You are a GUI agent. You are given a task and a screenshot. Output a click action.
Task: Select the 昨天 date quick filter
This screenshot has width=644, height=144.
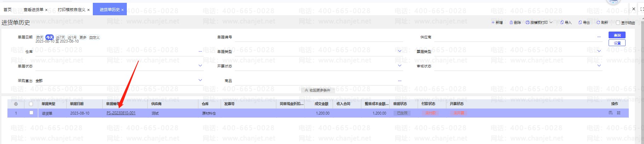tap(40, 37)
